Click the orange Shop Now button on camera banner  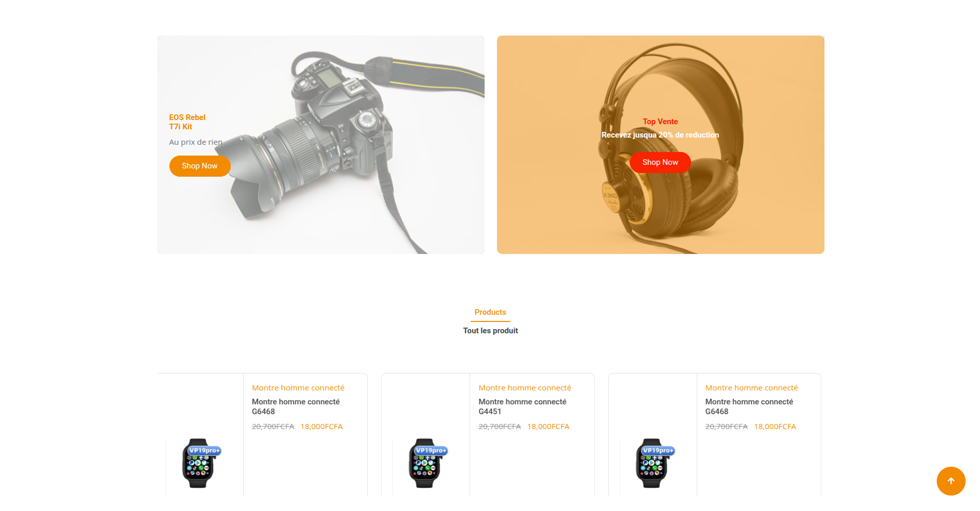click(x=200, y=166)
